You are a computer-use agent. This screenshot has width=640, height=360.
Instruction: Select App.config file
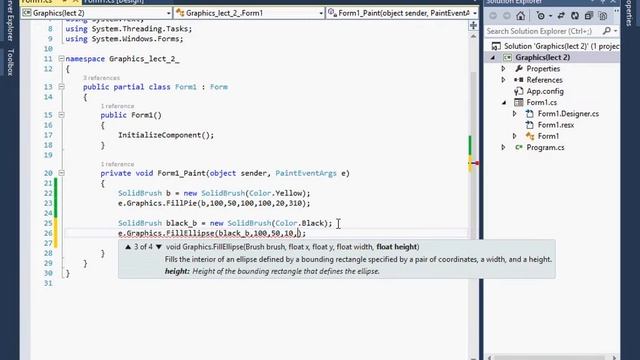(545, 91)
